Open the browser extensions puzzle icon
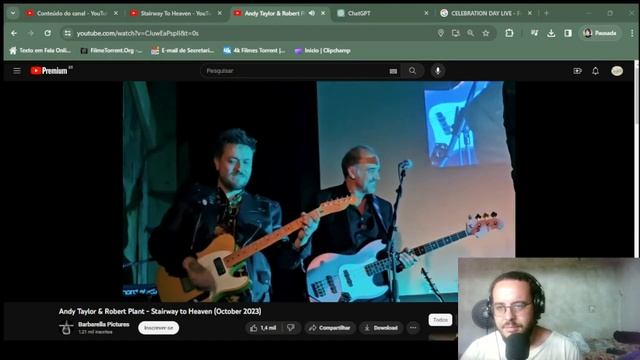This screenshot has width=640, height=360. 509,33
